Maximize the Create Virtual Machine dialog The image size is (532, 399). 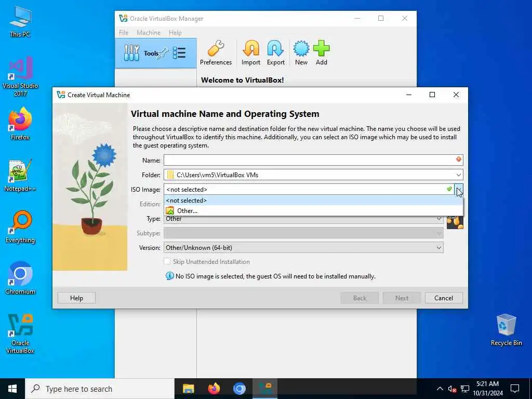pyautogui.click(x=432, y=95)
